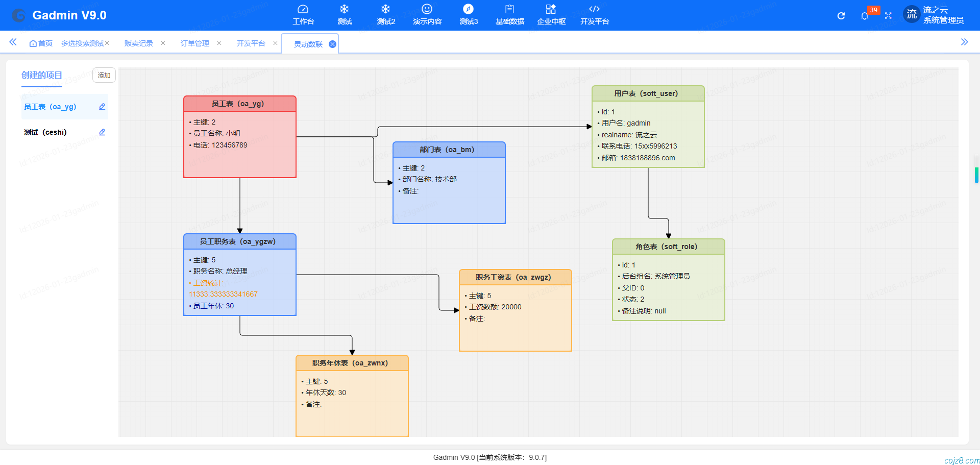Switch to the 订单管理 tab

(x=194, y=43)
